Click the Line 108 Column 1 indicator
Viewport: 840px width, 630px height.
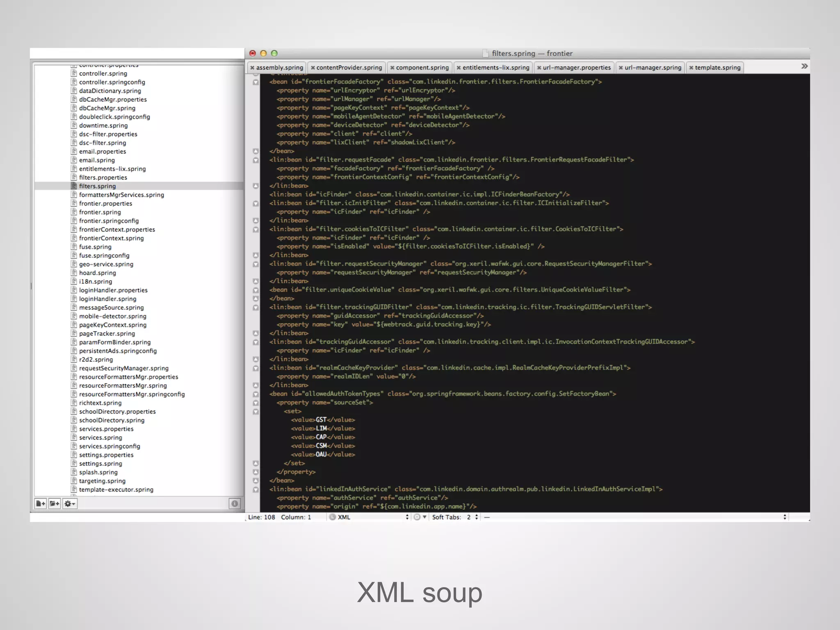[279, 517]
